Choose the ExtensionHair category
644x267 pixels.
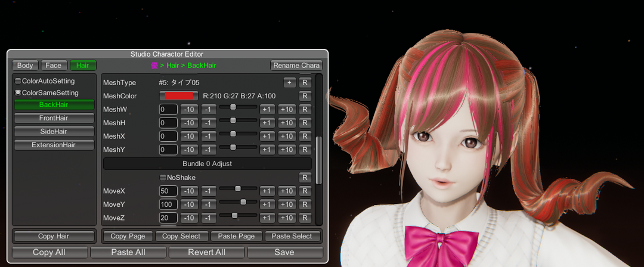54,145
